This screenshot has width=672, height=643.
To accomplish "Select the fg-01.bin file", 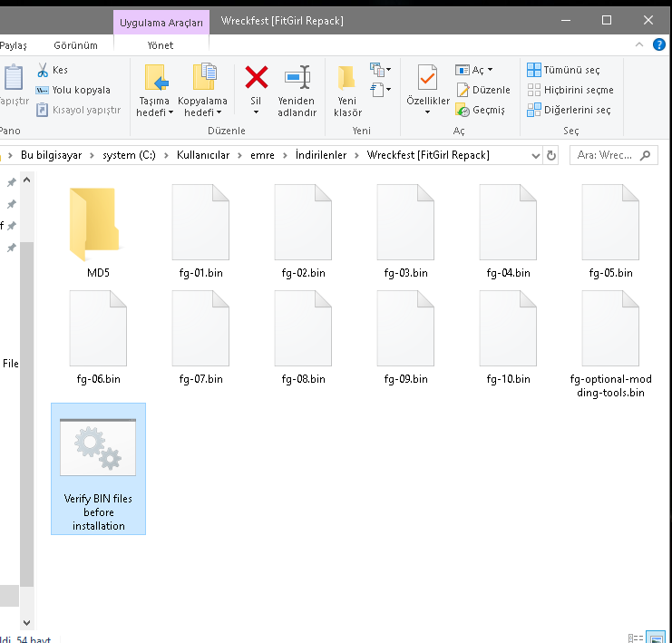I will pyautogui.click(x=200, y=232).
